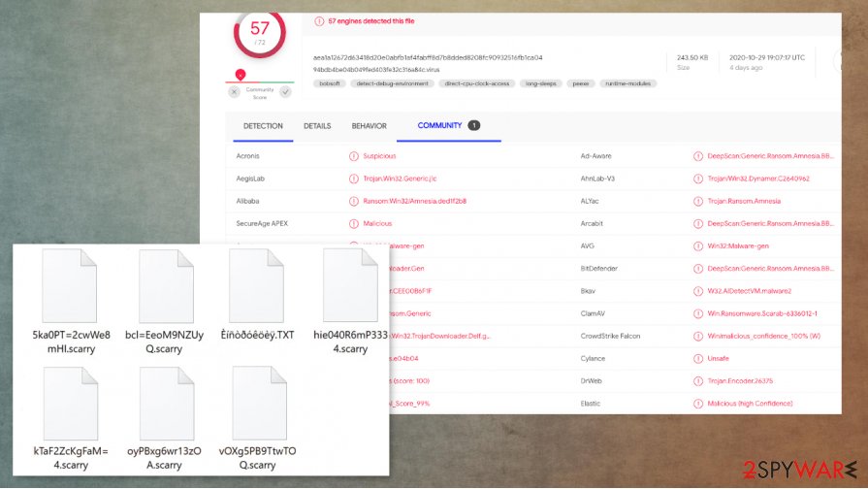The image size is (868, 489).
Task: Click 'Trojan.Win32.Generic.jlc' detection result
Action: [x=400, y=179]
